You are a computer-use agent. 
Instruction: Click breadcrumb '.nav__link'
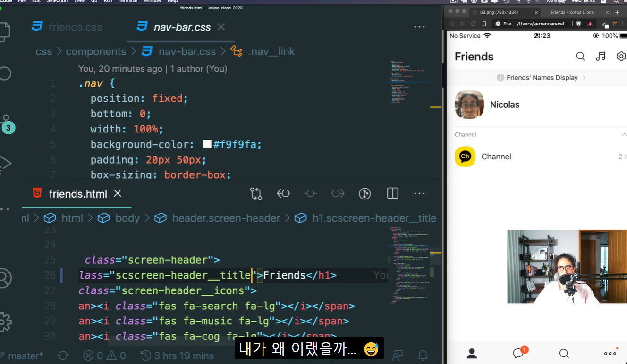(x=271, y=51)
